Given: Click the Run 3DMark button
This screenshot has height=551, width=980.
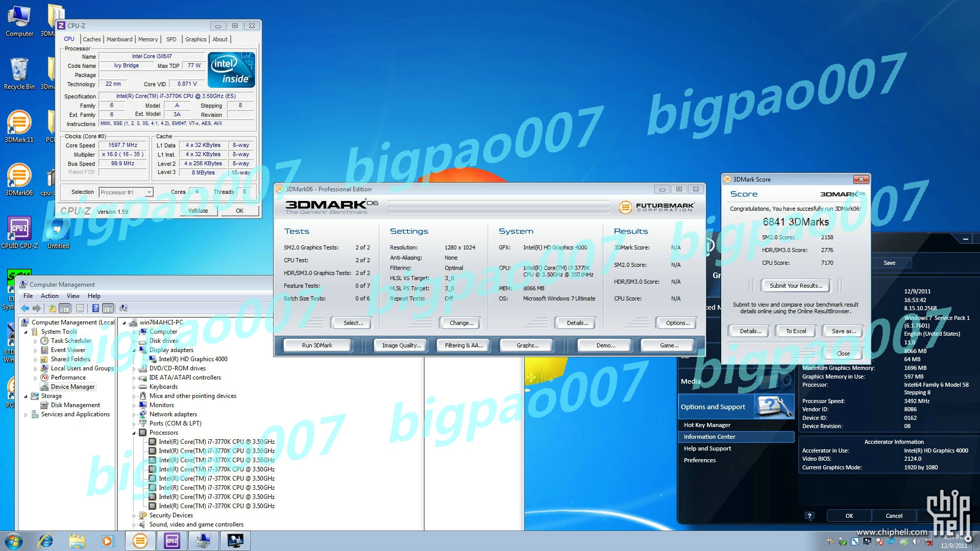Looking at the screenshot, I should tap(317, 344).
